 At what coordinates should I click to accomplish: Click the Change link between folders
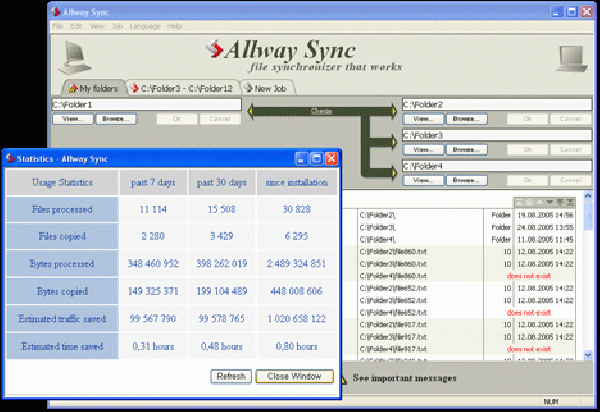pos(322,110)
